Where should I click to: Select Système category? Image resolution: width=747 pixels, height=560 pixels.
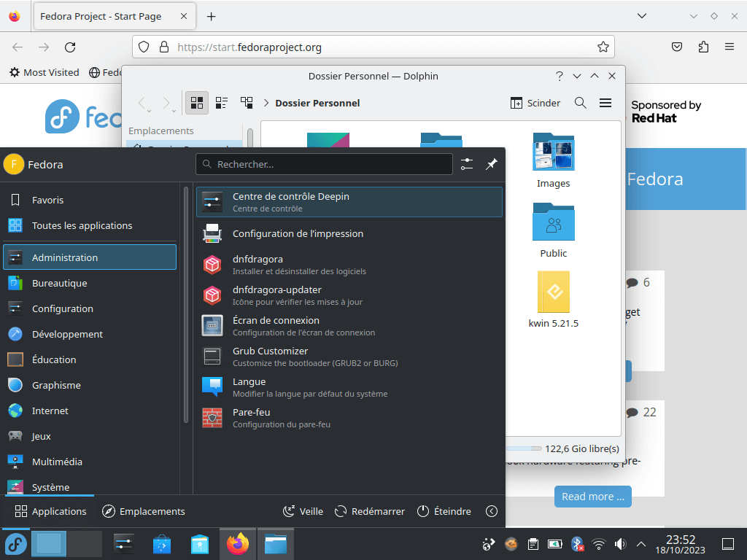(90, 486)
